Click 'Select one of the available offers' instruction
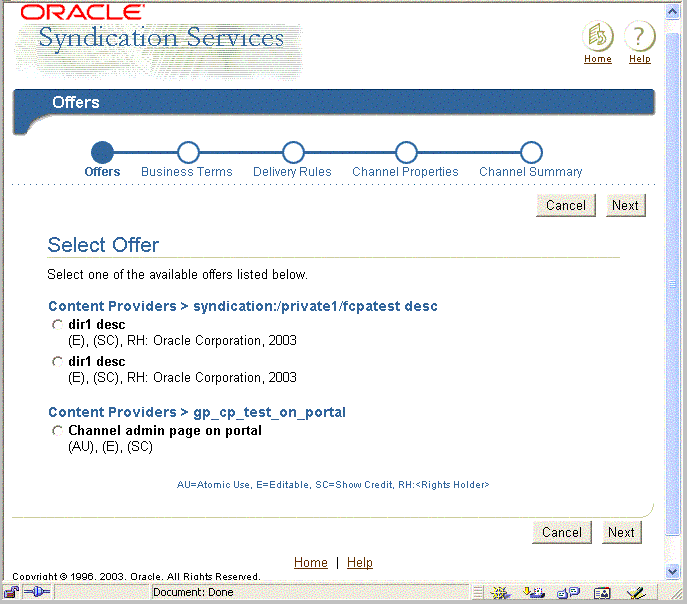687x604 pixels. pyautogui.click(x=177, y=275)
